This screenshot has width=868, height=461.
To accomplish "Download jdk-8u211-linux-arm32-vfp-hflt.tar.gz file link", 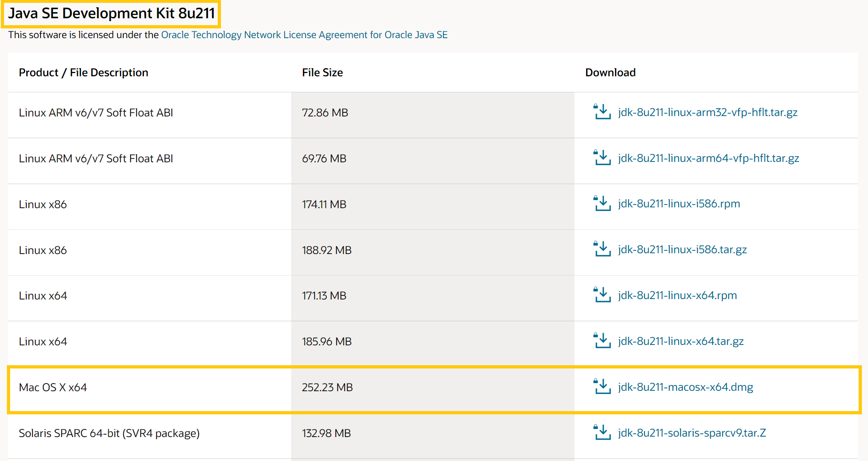I will (707, 112).
